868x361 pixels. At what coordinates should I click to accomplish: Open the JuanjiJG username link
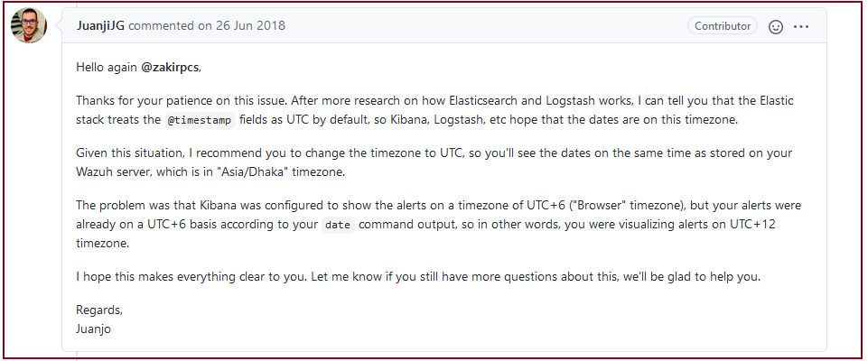[x=101, y=26]
